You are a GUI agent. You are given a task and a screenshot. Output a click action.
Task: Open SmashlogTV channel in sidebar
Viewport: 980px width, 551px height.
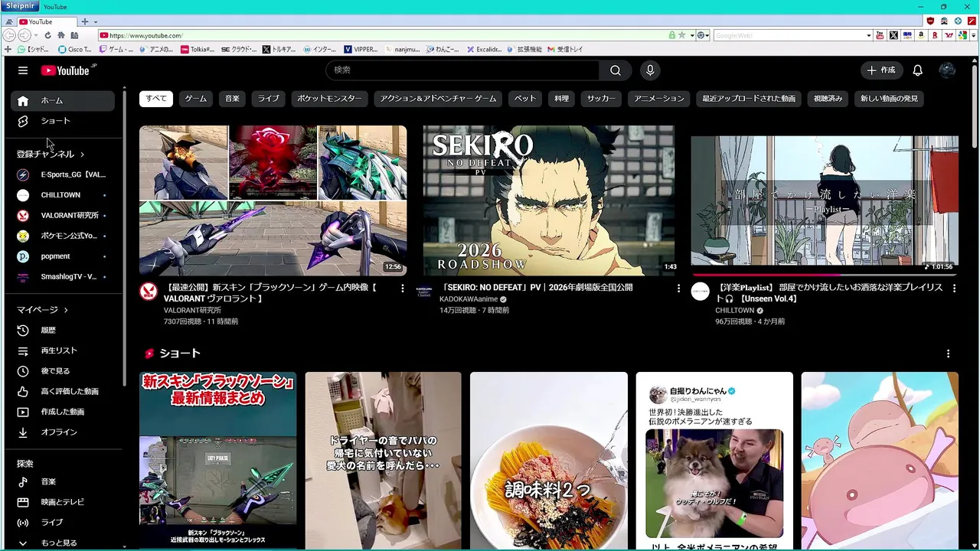(63, 277)
